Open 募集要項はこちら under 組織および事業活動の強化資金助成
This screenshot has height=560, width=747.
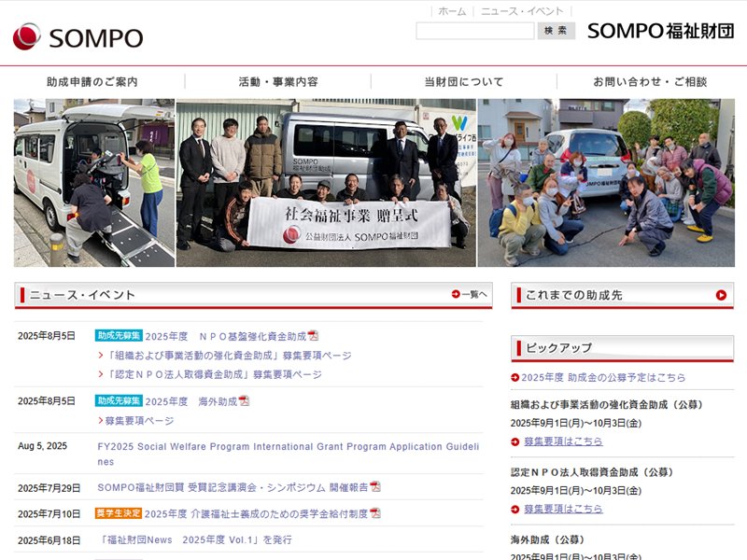coord(564,441)
